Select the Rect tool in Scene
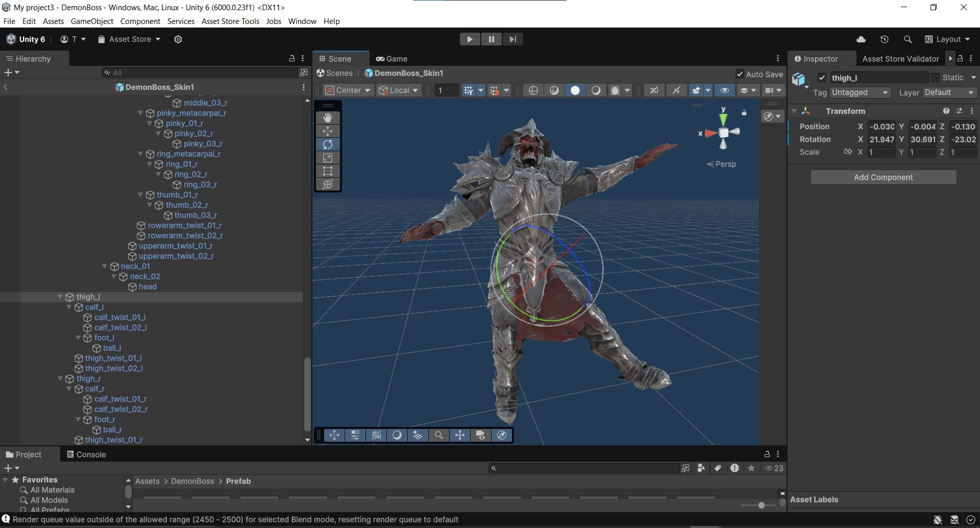980x528 pixels. [328, 171]
